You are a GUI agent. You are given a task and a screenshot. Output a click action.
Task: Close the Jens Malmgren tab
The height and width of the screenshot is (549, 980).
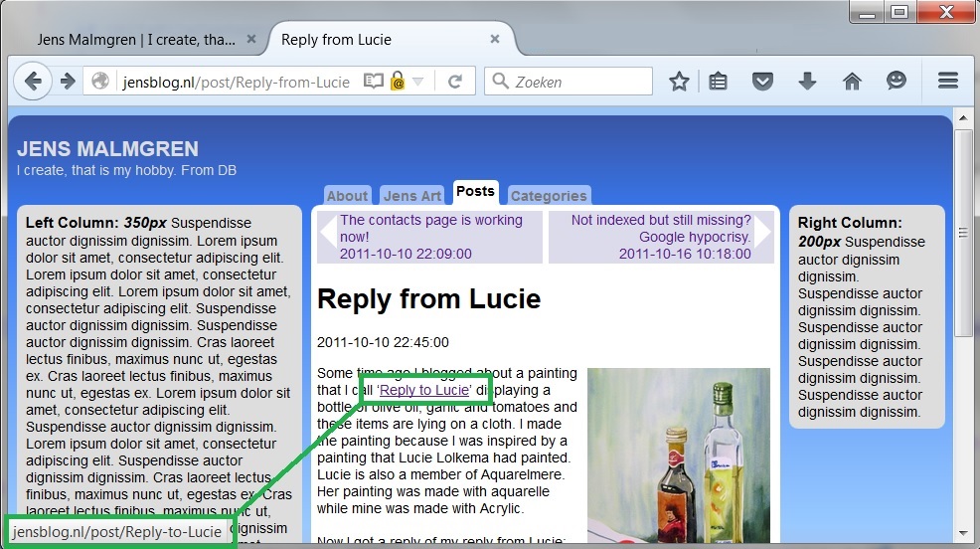tap(251, 39)
